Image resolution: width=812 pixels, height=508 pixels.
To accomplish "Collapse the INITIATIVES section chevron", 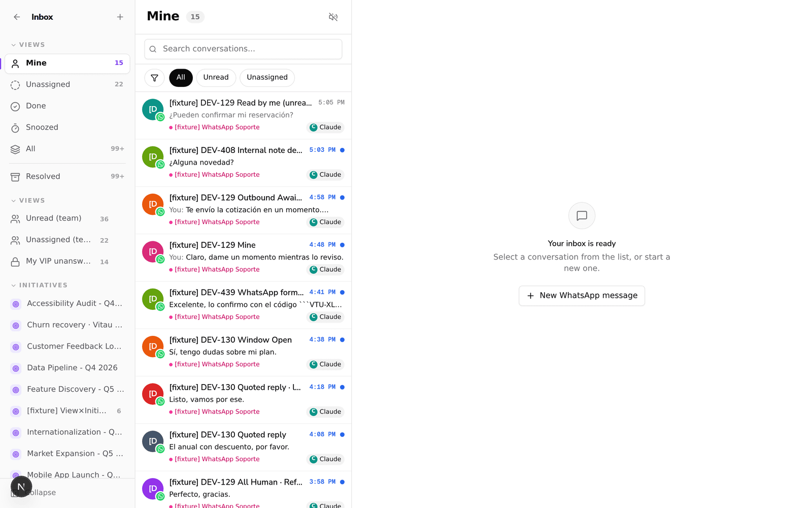I will tap(14, 285).
